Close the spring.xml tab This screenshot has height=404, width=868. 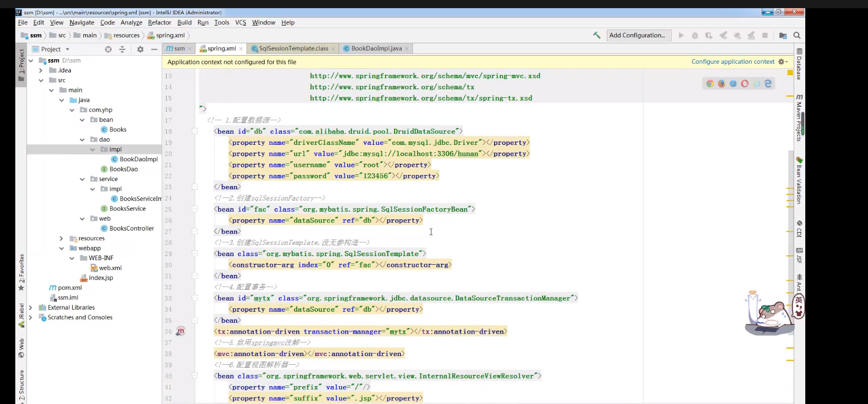pos(241,49)
